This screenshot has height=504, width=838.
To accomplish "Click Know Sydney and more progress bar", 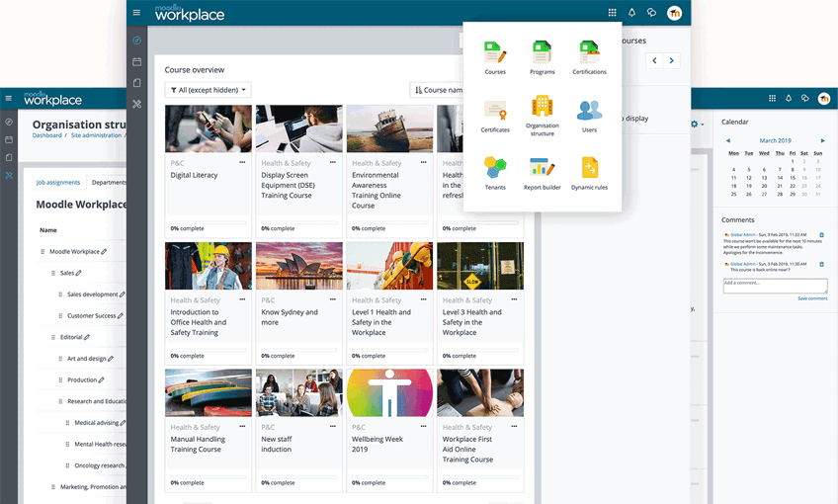I will tap(298, 350).
